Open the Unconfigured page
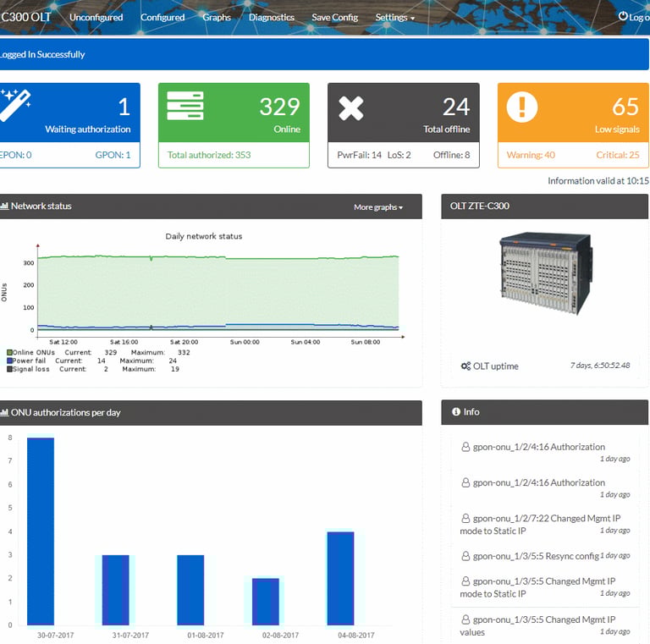This screenshot has width=650, height=644. click(96, 18)
